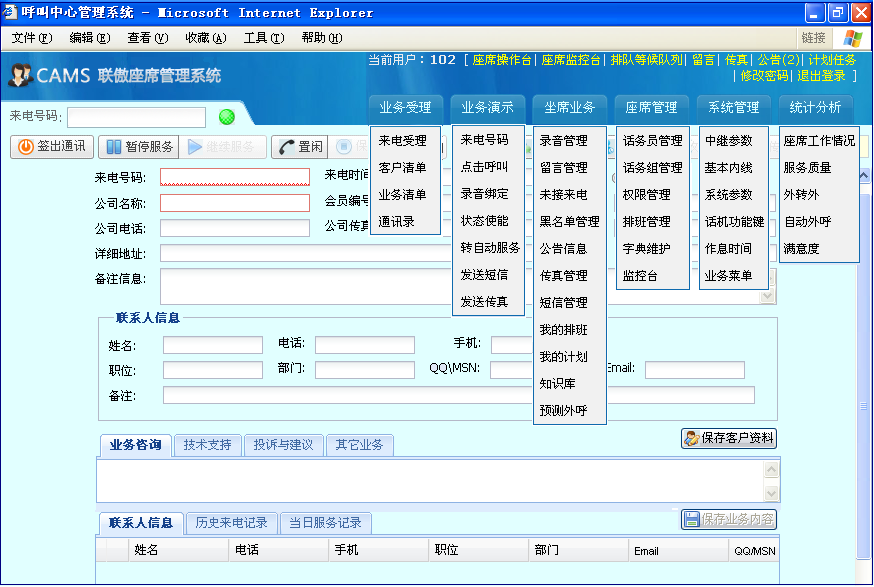Switch to the 技术支持 tab
Screen dimensions: 874x587
click(x=207, y=445)
